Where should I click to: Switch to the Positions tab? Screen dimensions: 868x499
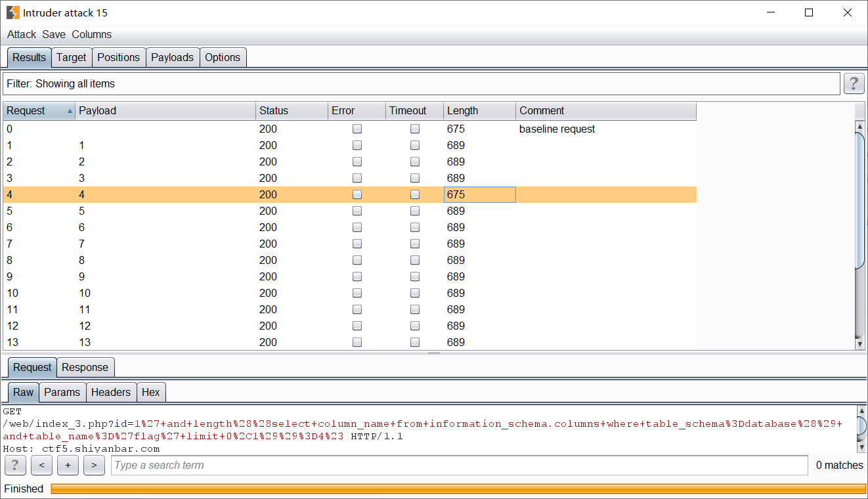tap(119, 57)
